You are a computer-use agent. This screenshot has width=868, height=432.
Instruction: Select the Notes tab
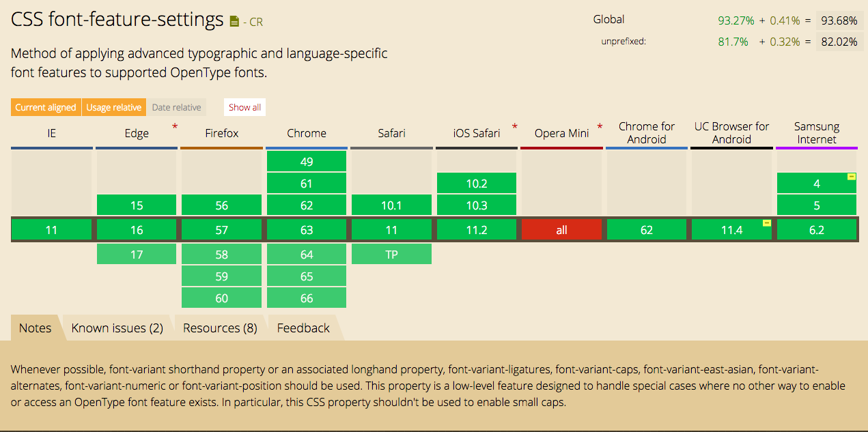click(x=36, y=328)
